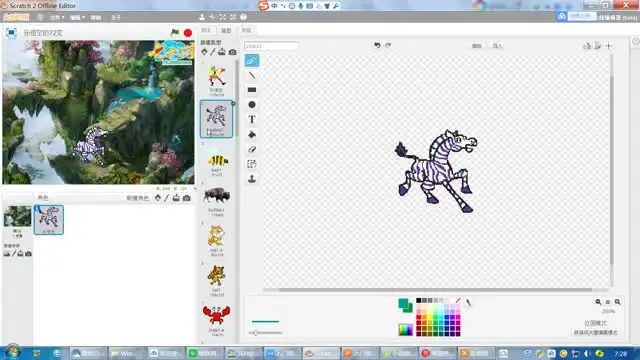Viewport: 640px width, 360px height.
Task: Swap the foreground and background color squares
Action: click(x=405, y=305)
